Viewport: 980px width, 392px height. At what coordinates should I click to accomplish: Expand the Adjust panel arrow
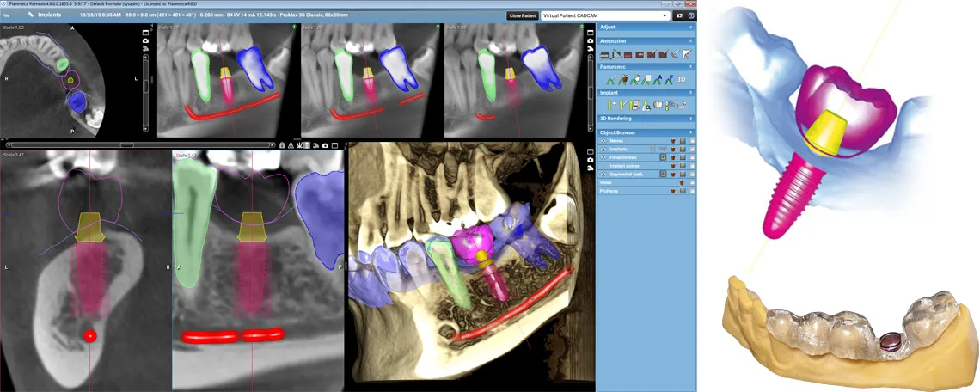click(x=690, y=28)
